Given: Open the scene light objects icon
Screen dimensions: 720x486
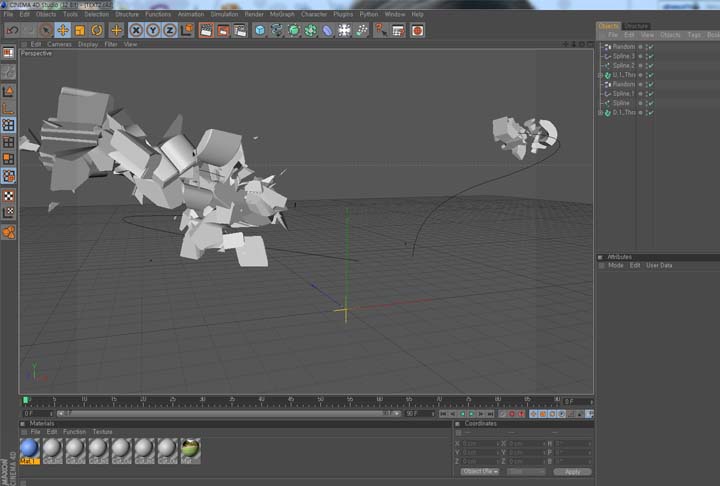Looking at the screenshot, I should click(344, 30).
